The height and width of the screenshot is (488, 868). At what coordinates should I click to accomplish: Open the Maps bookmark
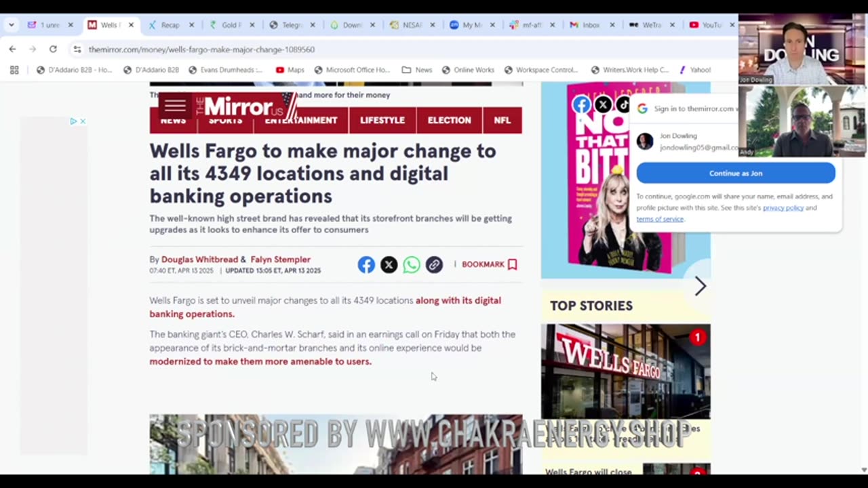pyautogui.click(x=290, y=70)
